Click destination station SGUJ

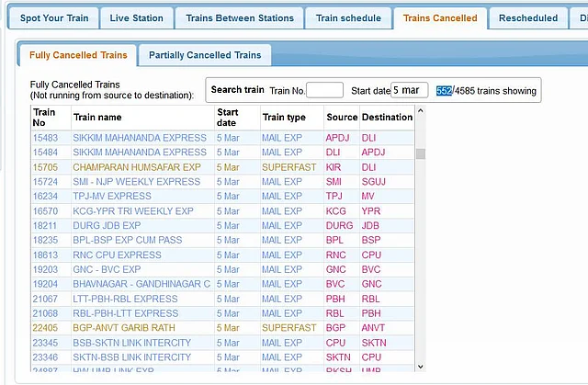click(374, 182)
